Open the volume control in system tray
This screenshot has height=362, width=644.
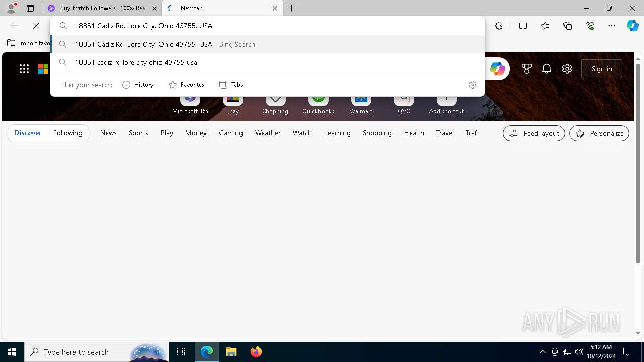tap(579, 352)
